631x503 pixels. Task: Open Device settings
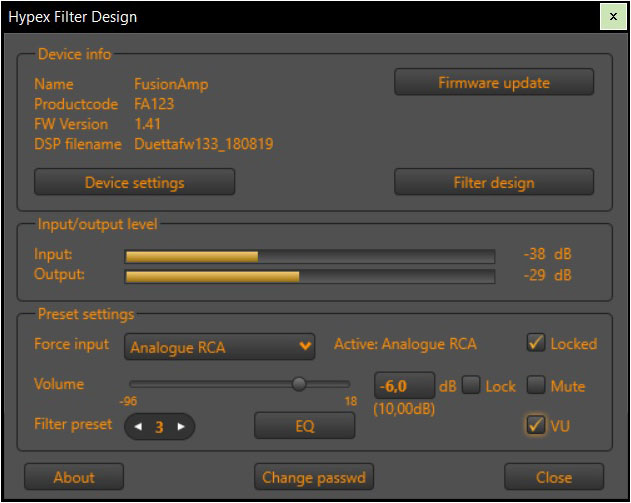pos(134,182)
